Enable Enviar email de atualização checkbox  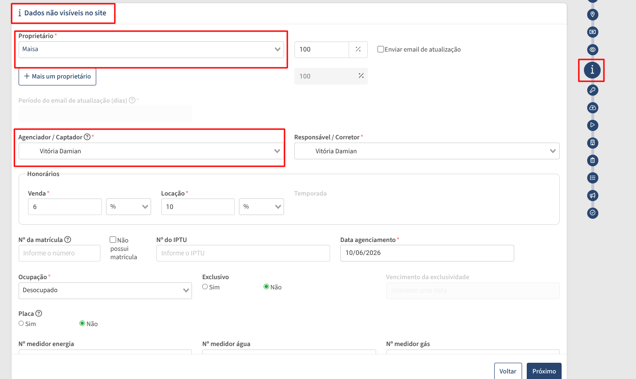pos(380,50)
